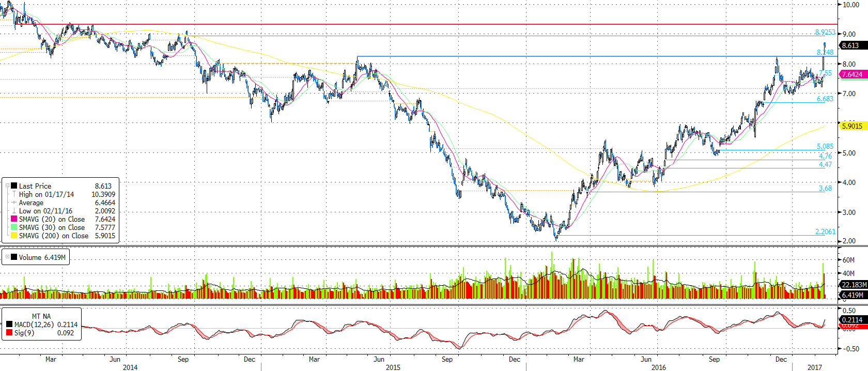Select 'SMAVG (200) on Close' label
Screen dimensions: 868x371
pyautogui.click(x=54, y=236)
